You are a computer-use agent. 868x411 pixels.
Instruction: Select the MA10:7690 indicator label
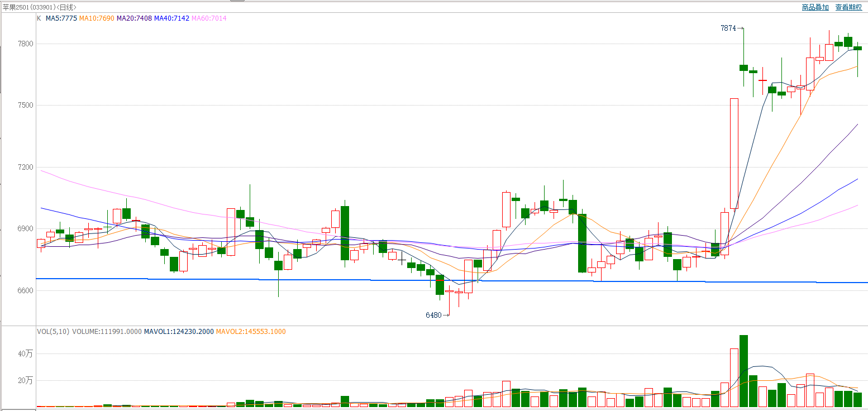click(x=97, y=18)
